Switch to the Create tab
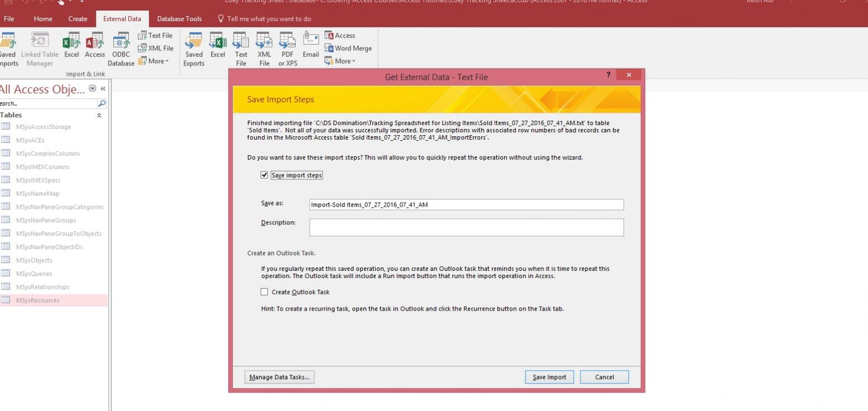 (78, 18)
